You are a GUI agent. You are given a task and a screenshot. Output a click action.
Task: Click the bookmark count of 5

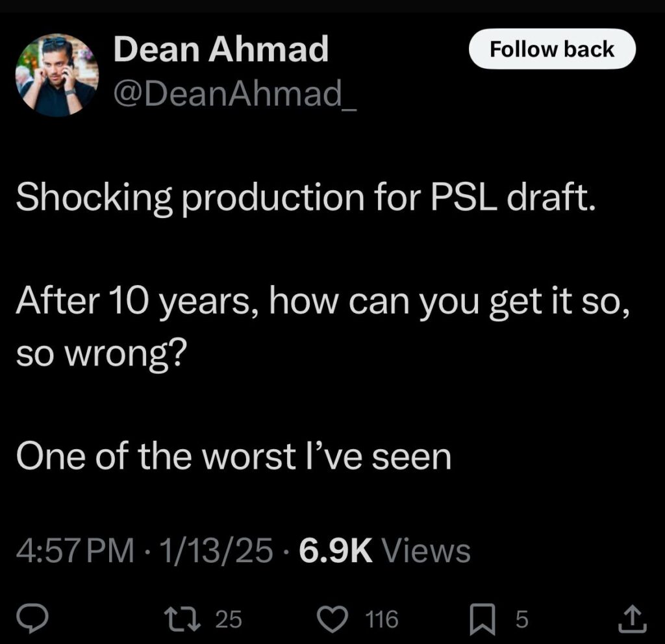click(521, 619)
